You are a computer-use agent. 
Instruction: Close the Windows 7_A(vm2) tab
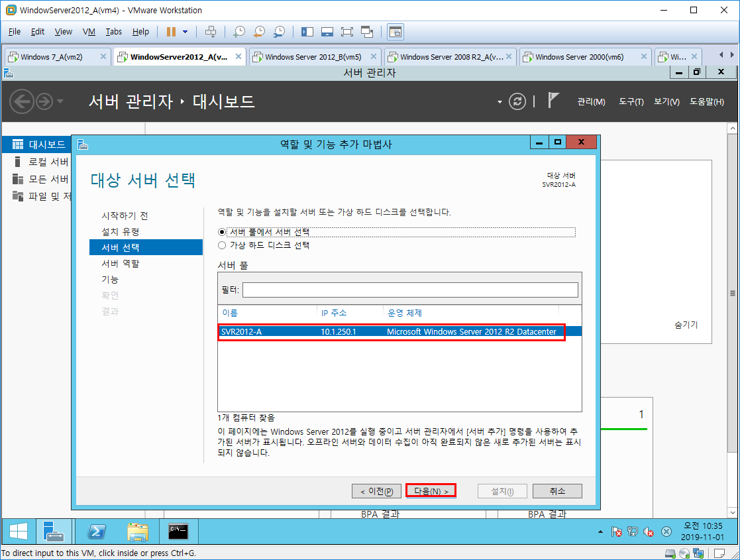click(103, 56)
